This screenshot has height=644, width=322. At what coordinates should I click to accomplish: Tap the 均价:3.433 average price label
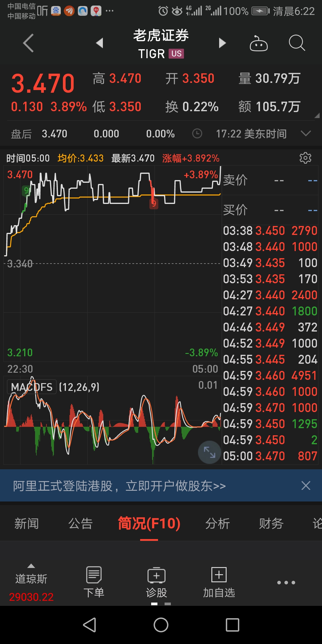tap(80, 158)
